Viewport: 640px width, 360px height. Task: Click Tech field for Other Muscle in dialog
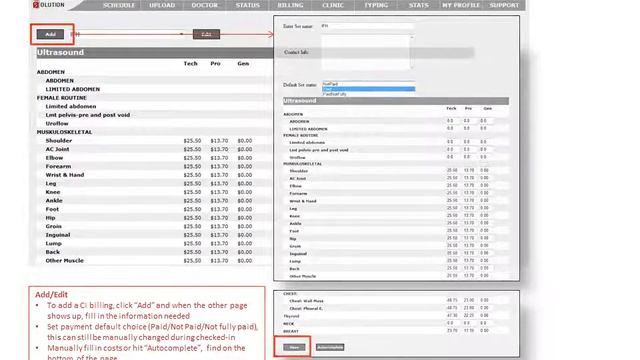452,276
